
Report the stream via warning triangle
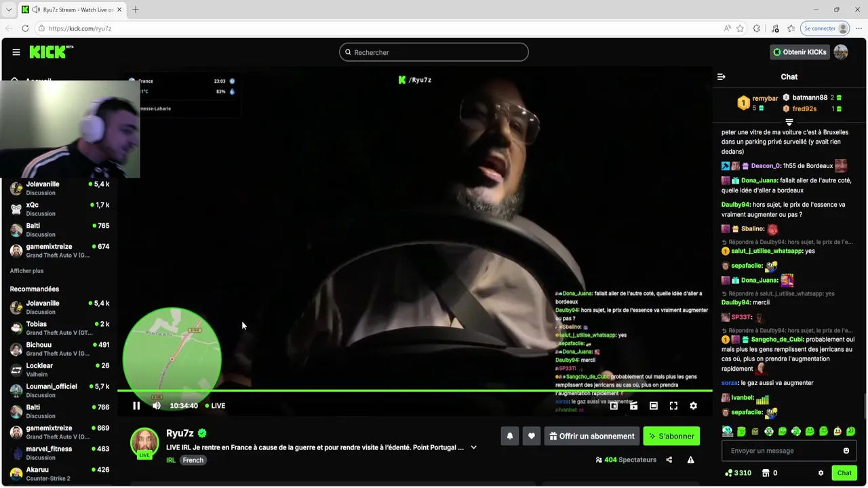pos(690,460)
